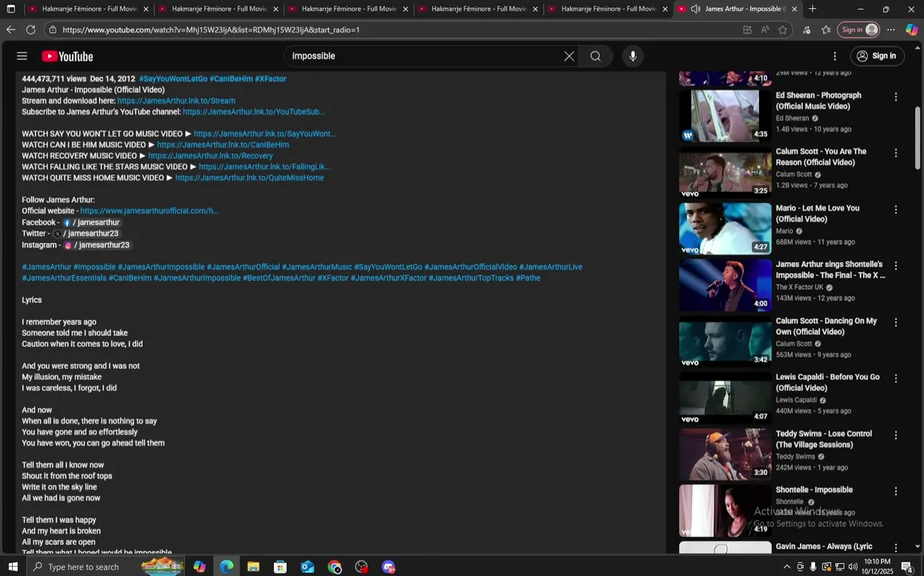Image resolution: width=924 pixels, height=576 pixels.
Task: Click the #JamesArthurOfficial hashtag
Action: point(243,267)
